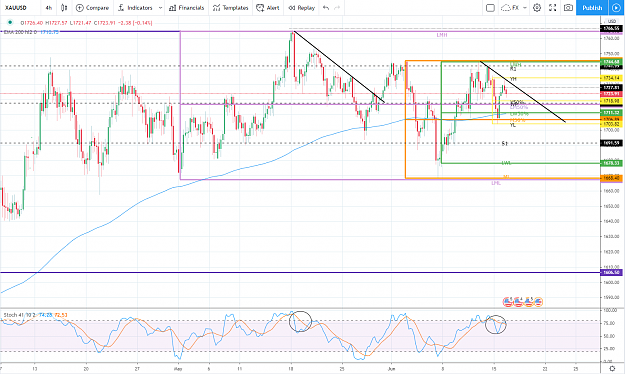Select the S1 pivot label

tap(505, 143)
